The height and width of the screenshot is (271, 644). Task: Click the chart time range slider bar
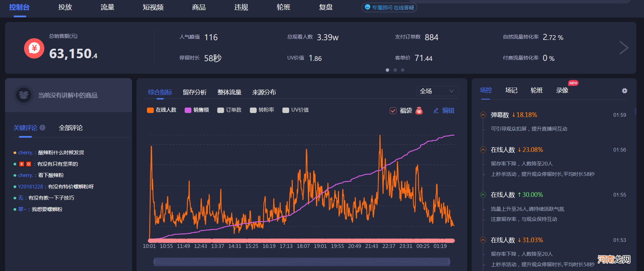(302, 262)
